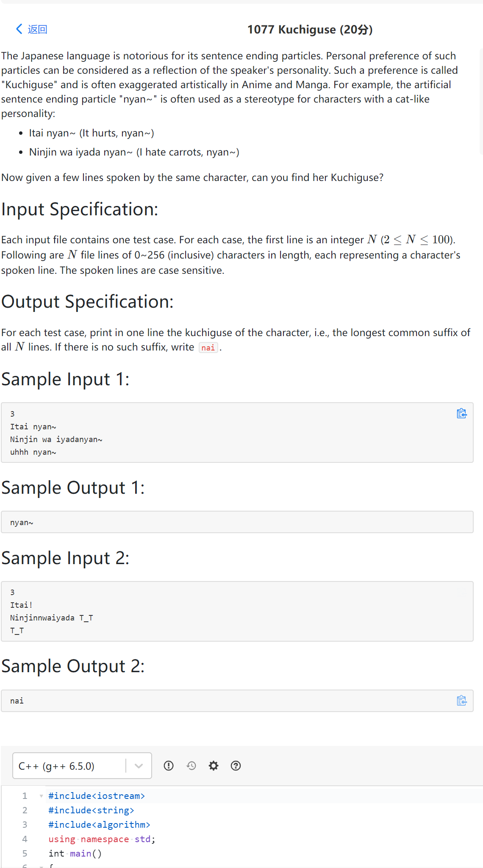The width and height of the screenshot is (483, 868).
Task: Open editor settings gear icon
Action: tap(214, 765)
